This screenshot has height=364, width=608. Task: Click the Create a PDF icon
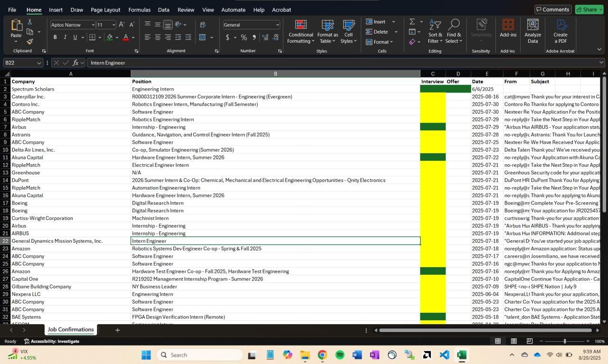click(x=560, y=32)
